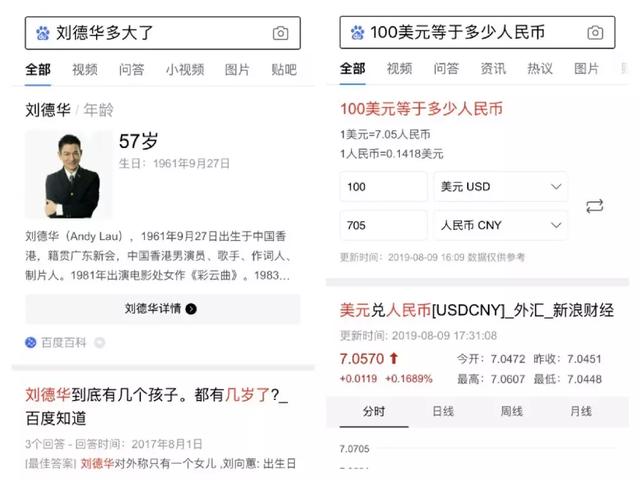Swap currencies with the exchange arrows icon
This screenshot has width=640, height=480.
point(594,206)
